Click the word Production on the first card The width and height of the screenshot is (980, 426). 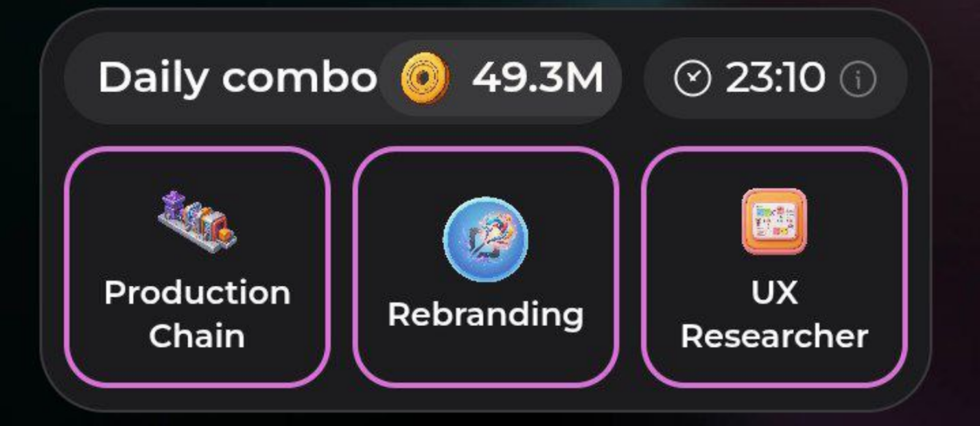(197, 292)
